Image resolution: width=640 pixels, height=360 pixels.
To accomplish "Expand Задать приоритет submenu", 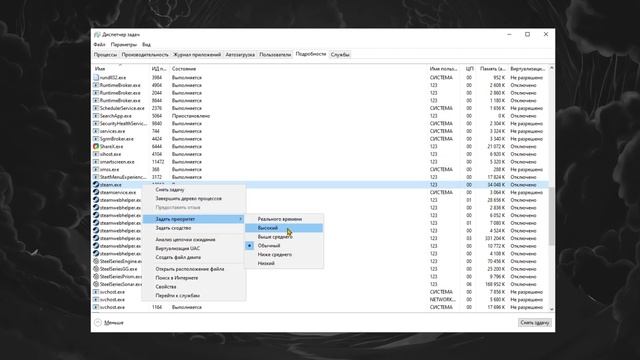I will [193, 219].
